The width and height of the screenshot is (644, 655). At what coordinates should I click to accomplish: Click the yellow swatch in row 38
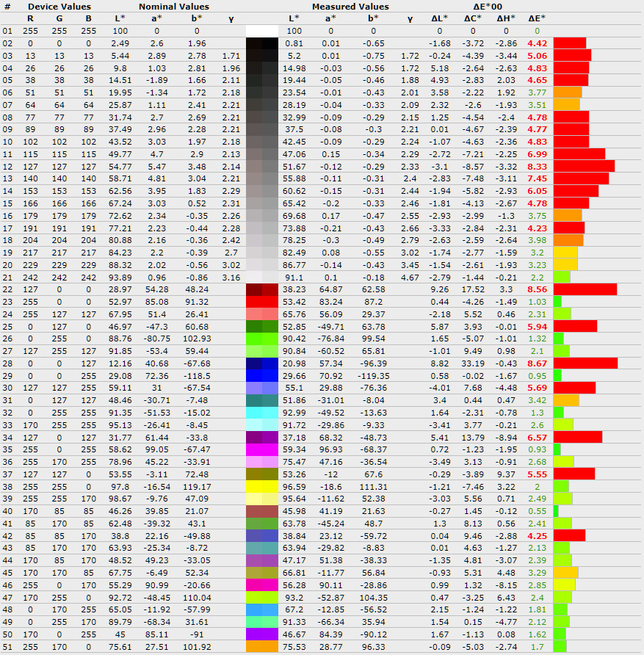[x=262, y=487]
